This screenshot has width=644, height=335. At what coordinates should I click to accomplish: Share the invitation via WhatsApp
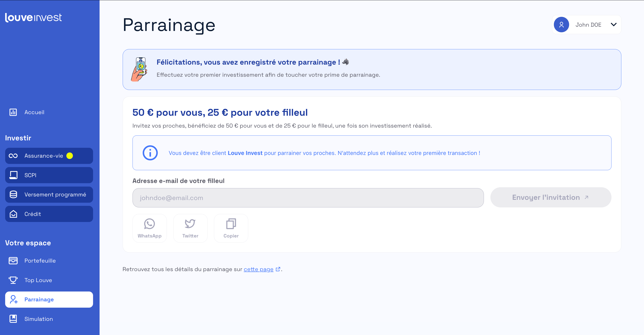pos(150,228)
